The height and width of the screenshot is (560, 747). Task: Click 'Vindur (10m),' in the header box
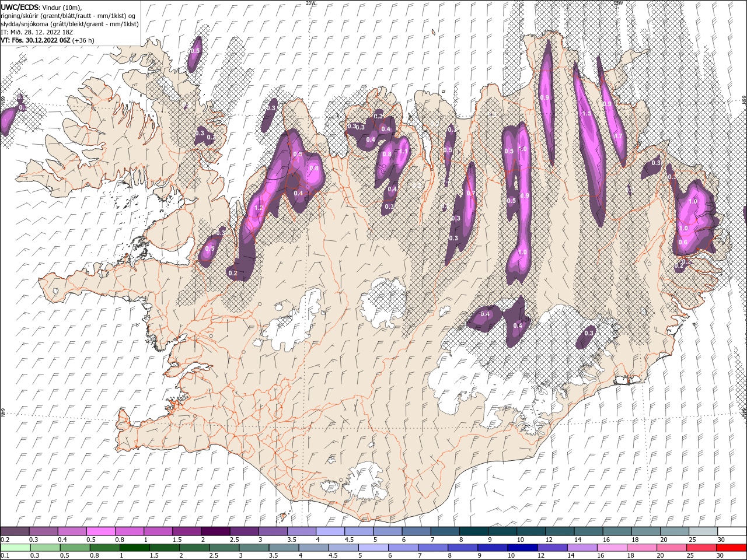(x=62, y=8)
